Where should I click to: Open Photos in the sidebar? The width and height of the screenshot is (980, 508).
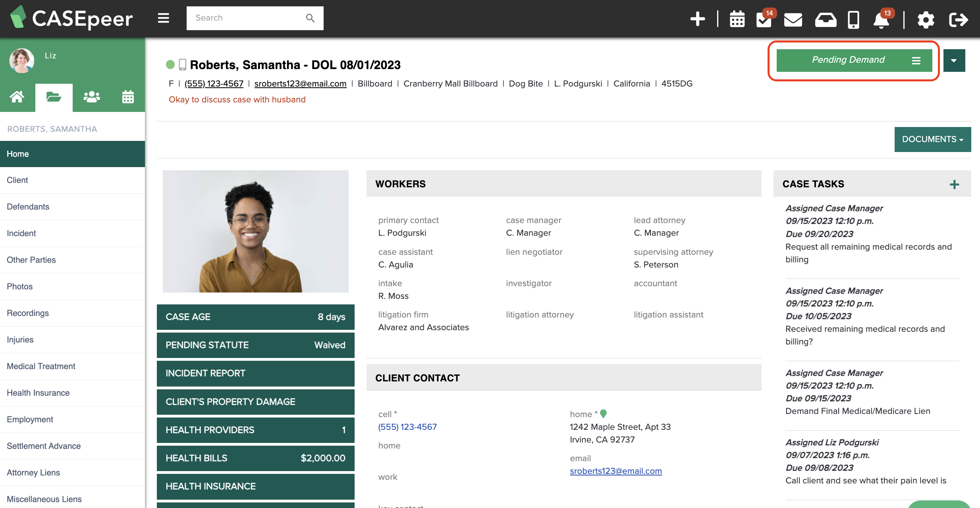click(x=72, y=287)
